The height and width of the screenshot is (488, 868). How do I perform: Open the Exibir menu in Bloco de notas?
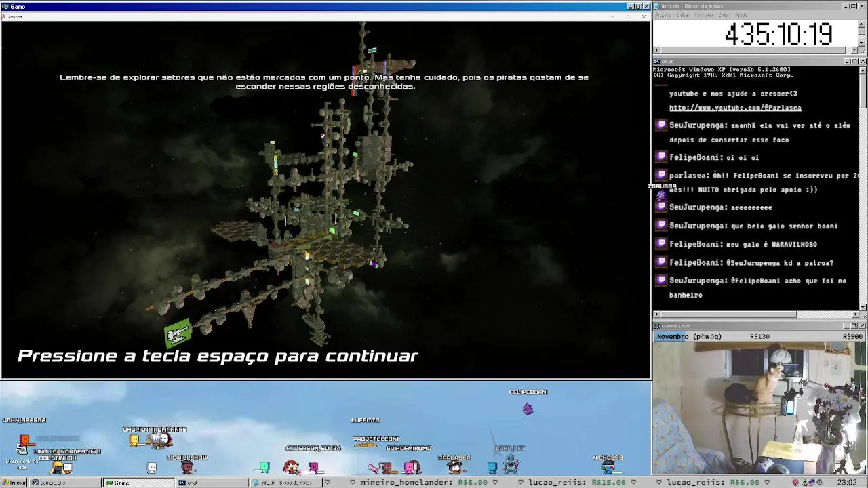pyautogui.click(x=724, y=15)
